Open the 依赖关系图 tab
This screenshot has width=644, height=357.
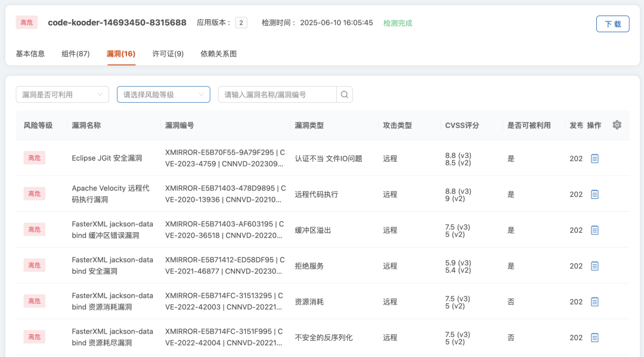click(x=218, y=54)
